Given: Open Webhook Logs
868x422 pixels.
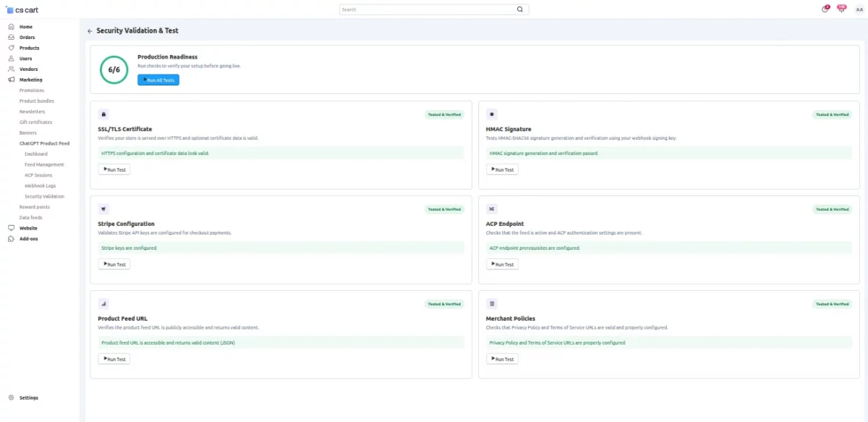Looking at the screenshot, I should pos(41,186).
